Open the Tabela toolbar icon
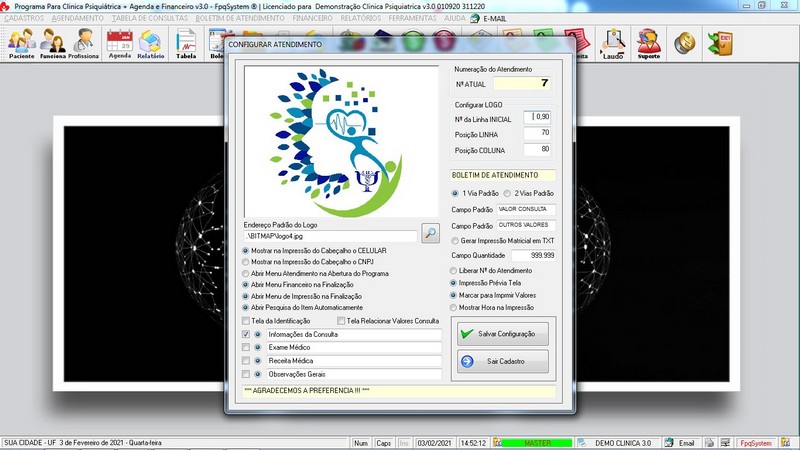Screen dimensions: 800x450 (x=186, y=43)
